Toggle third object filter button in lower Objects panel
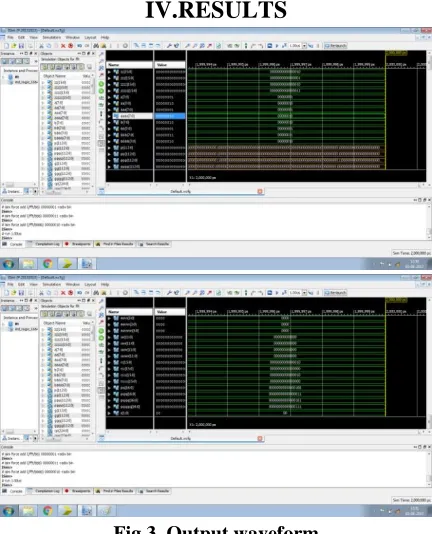Image resolution: width=432 pixels, height=534 pixels. tap(59, 314)
